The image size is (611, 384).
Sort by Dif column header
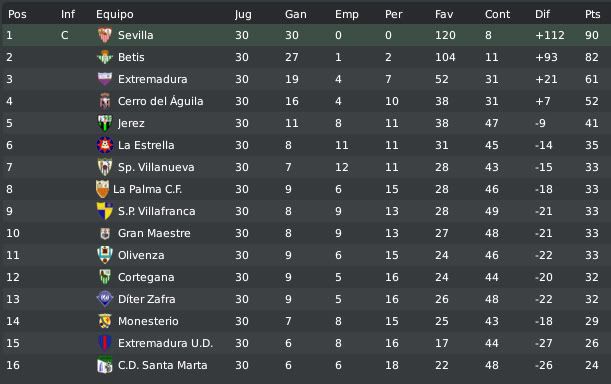click(x=542, y=14)
